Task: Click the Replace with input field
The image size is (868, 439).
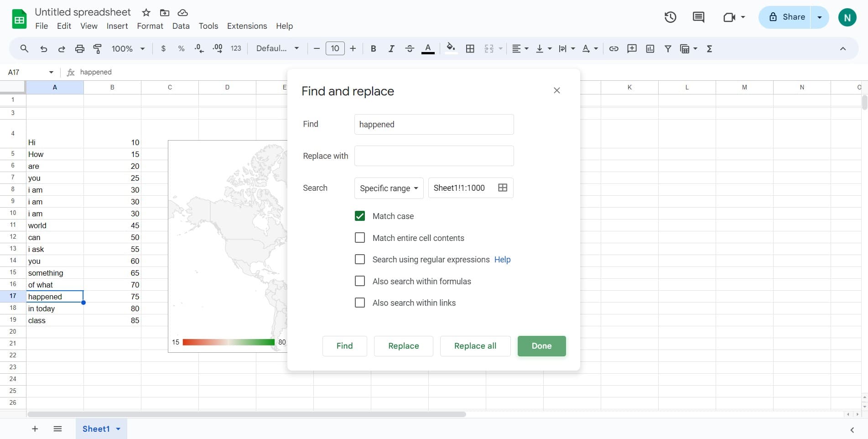Action: tap(434, 156)
